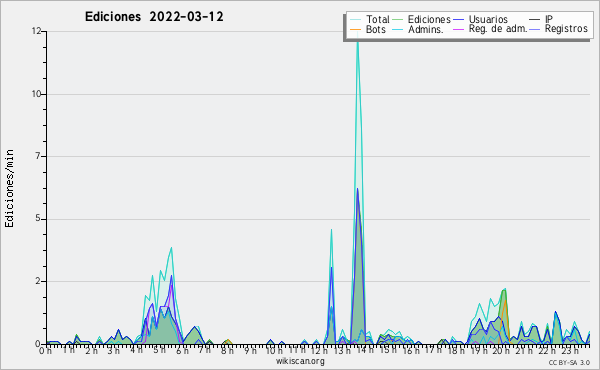The height and width of the screenshot is (370, 600).
Task: Click the 0 h tick on the time axis
Action: (x=45, y=350)
